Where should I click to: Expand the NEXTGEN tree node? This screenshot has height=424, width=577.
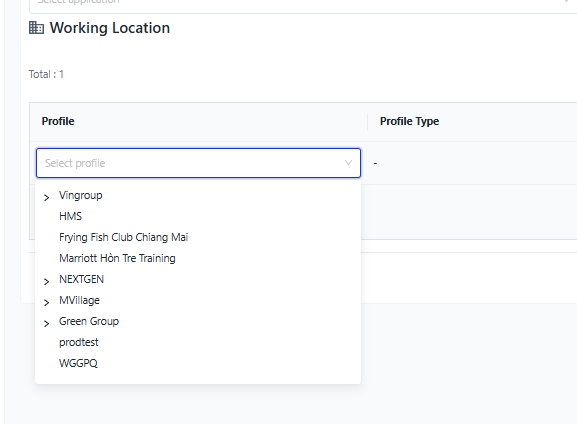[x=46, y=282]
